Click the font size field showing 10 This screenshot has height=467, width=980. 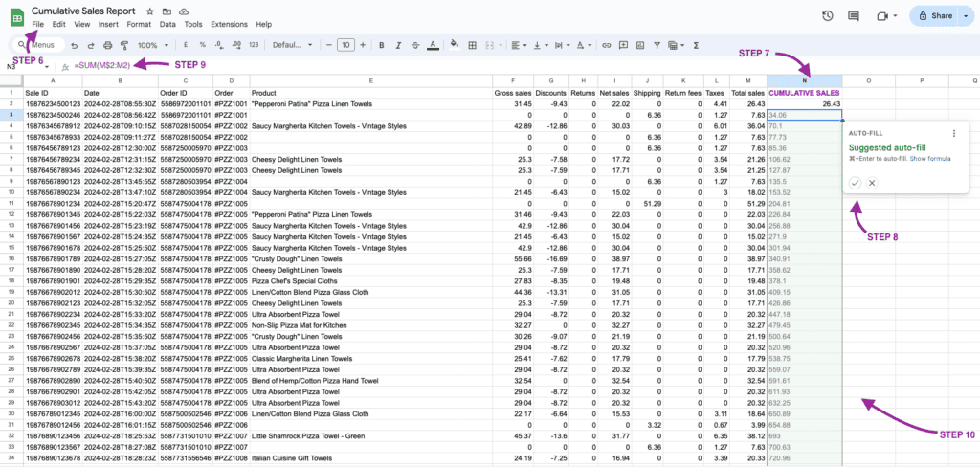(345, 45)
